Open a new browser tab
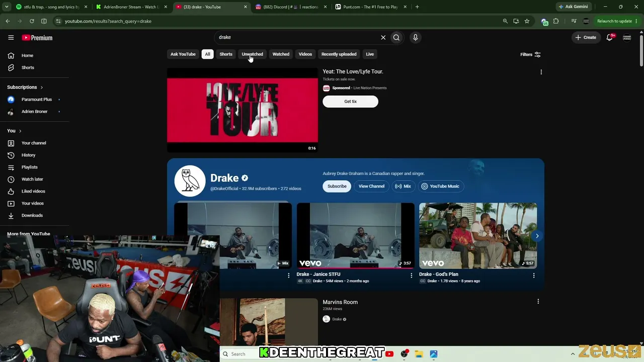The height and width of the screenshot is (362, 644). 417,7
